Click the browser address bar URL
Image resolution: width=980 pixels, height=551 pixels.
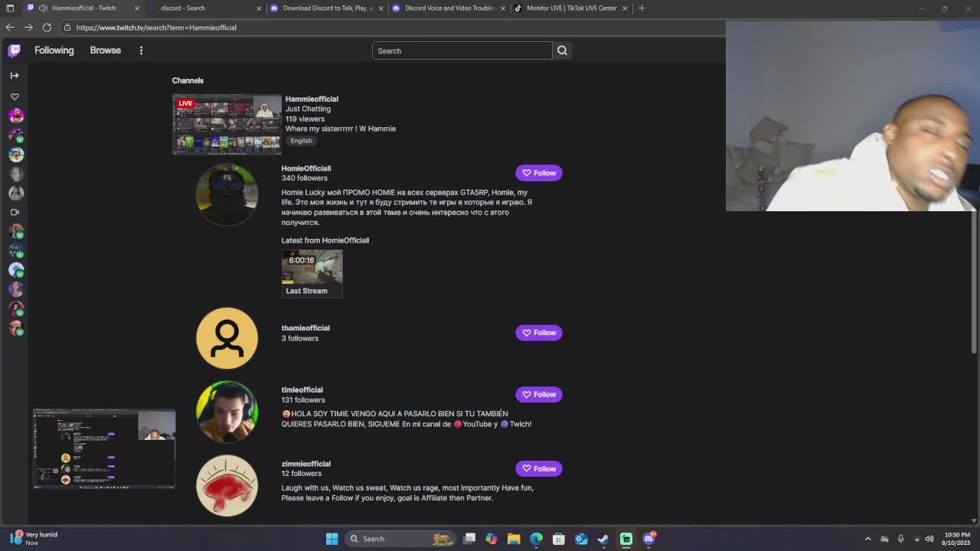click(156, 28)
